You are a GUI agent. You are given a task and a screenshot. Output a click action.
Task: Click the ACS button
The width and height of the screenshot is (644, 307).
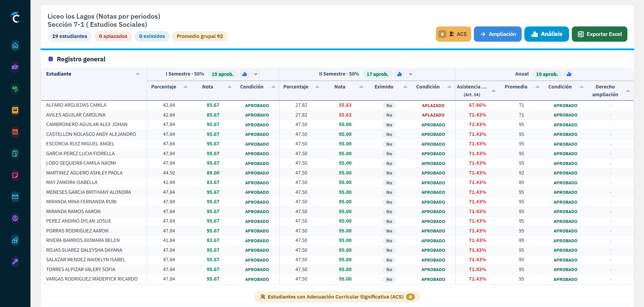pos(453,34)
